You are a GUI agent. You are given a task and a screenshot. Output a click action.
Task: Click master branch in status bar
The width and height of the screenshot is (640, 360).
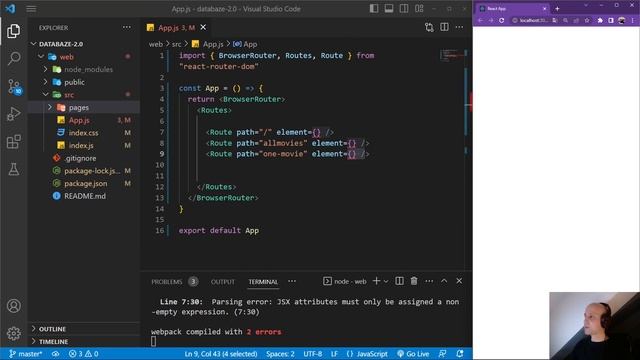pyautogui.click(x=26, y=354)
